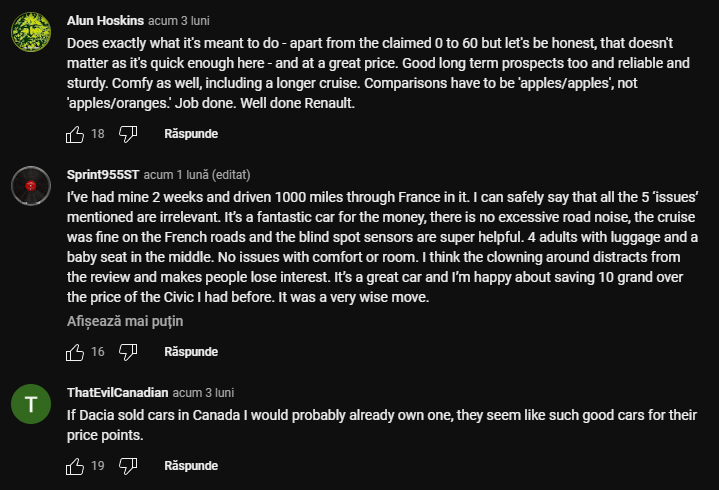Open Sprint955ST's avatar profile

[x=31, y=185]
